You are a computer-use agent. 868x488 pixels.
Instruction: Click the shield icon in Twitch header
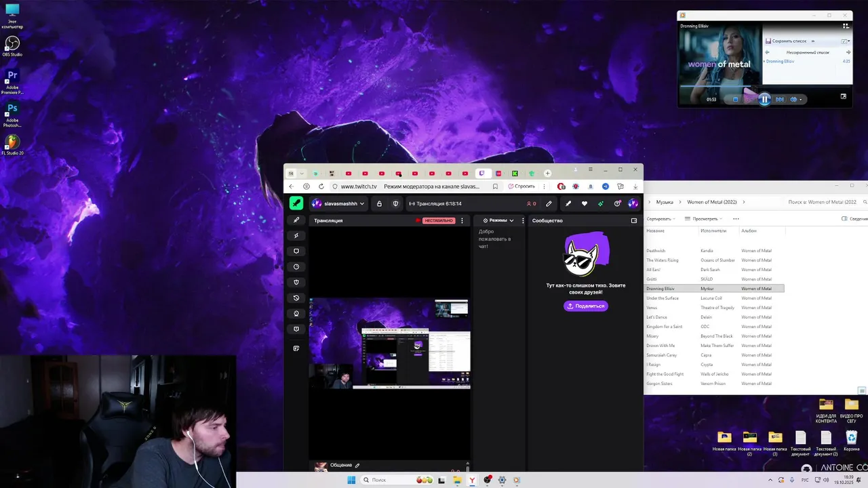point(397,203)
